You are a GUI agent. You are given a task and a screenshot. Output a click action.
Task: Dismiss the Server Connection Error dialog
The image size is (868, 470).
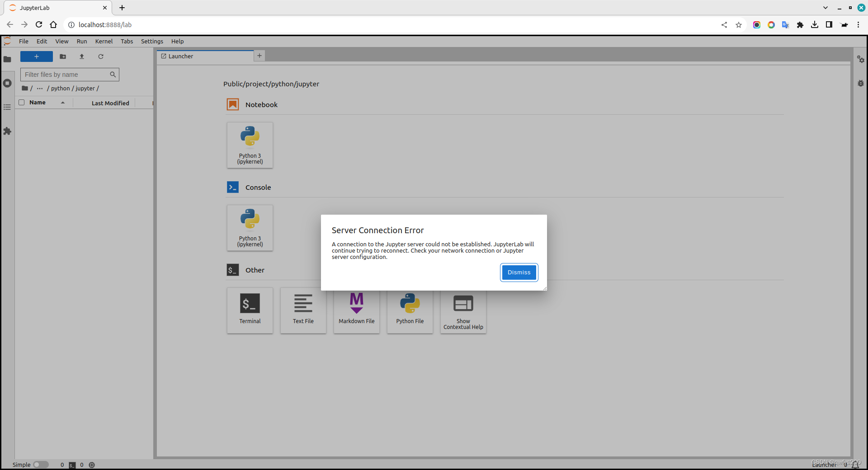(519, 273)
